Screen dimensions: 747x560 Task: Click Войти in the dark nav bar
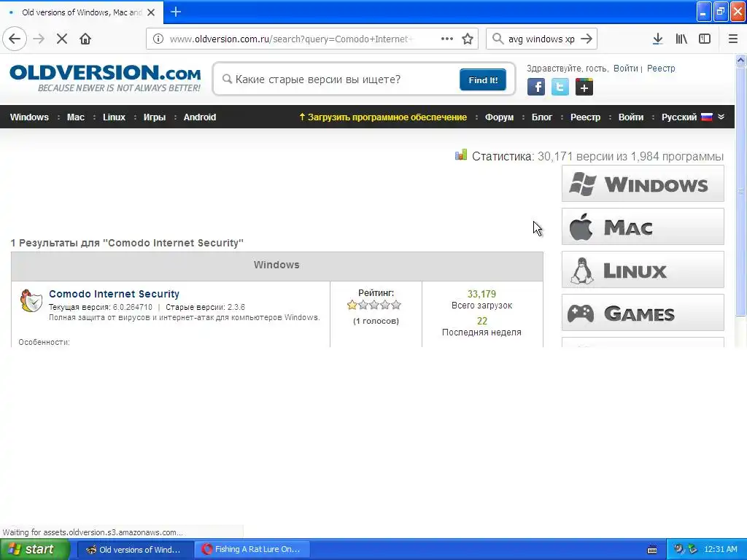631,117
